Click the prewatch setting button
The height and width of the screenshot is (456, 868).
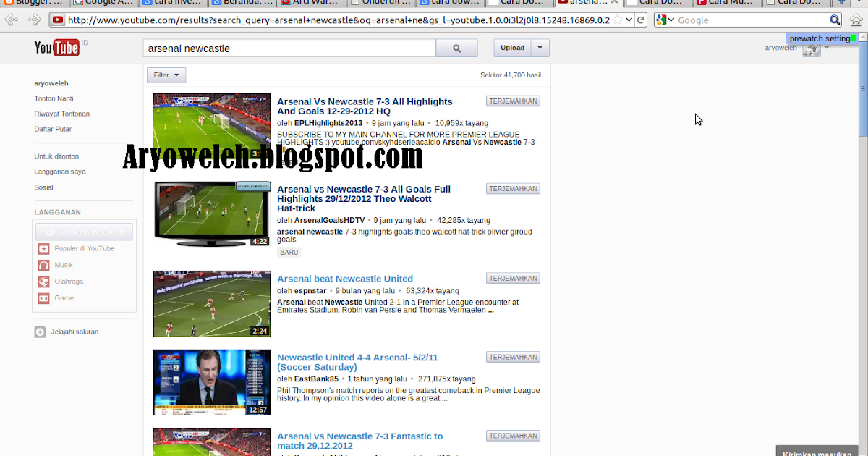click(x=823, y=38)
